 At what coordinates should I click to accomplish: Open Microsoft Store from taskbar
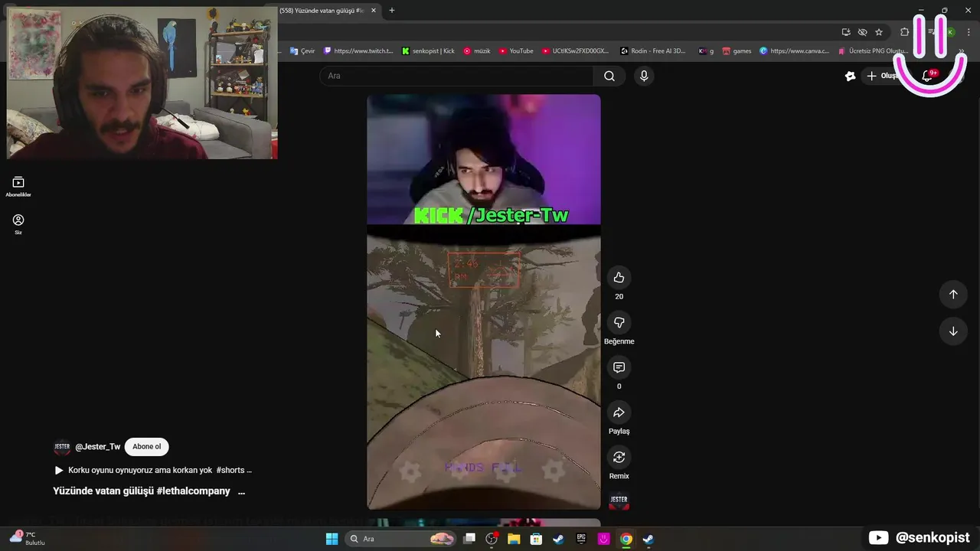pyautogui.click(x=536, y=539)
